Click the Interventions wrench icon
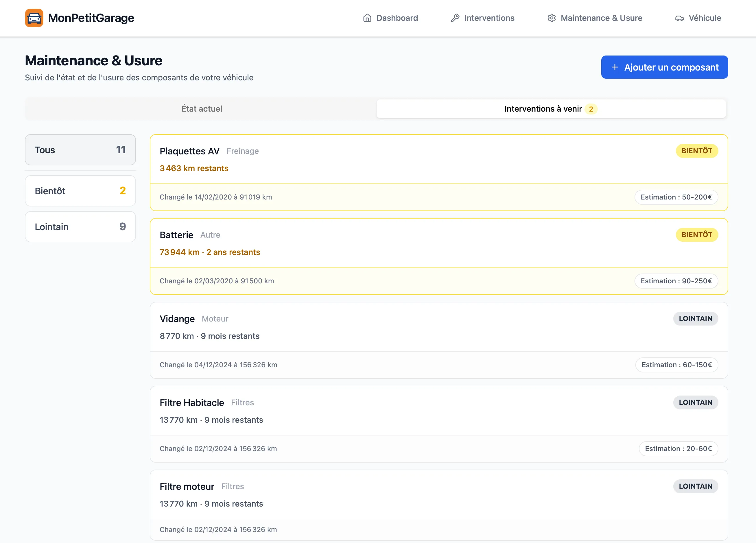The width and height of the screenshot is (756, 543). pyautogui.click(x=455, y=18)
